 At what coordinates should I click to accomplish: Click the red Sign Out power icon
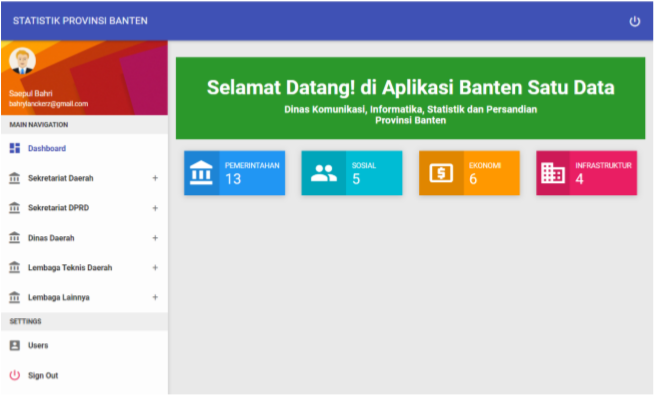point(15,375)
